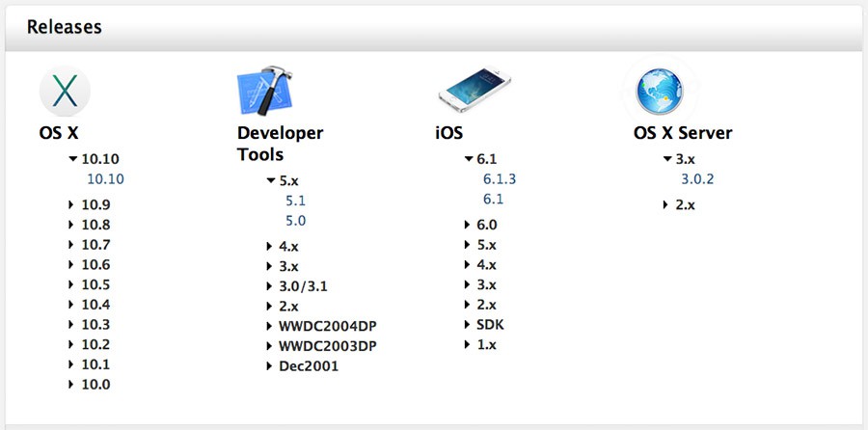
Task: Expand the OS X 10.3 group
Action: click(x=70, y=324)
